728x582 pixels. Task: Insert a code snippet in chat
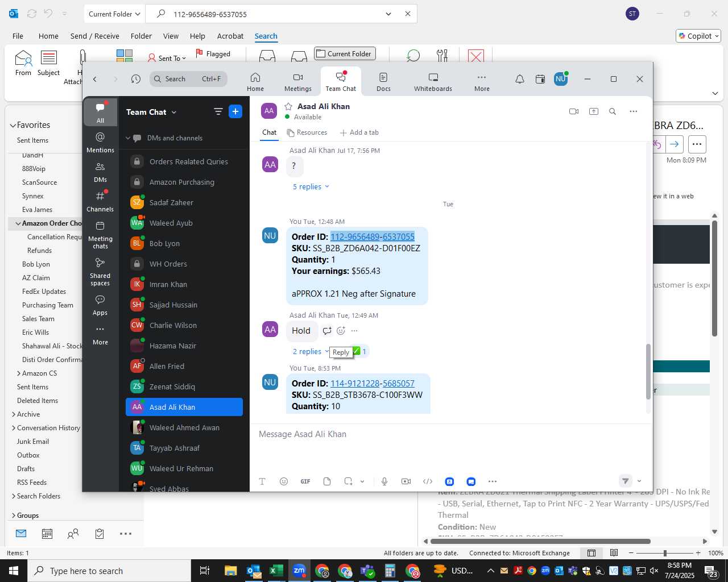pos(428,481)
